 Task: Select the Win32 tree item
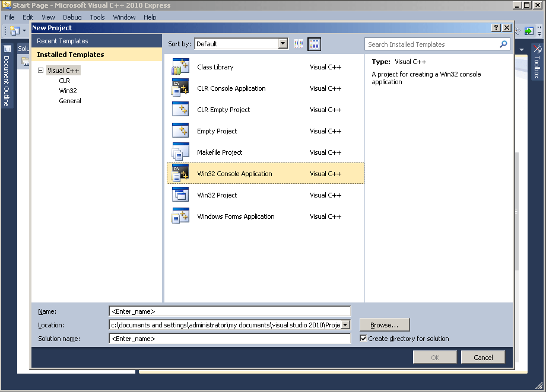coord(68,90)
